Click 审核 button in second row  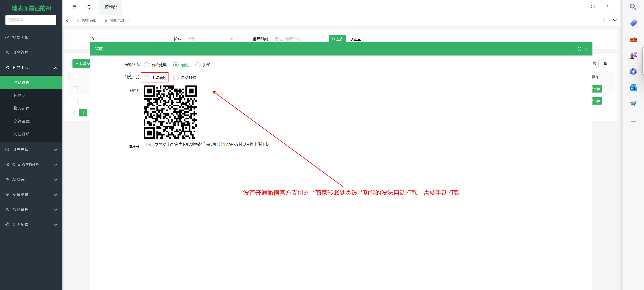pyautogui.click(x=597, y=101)
